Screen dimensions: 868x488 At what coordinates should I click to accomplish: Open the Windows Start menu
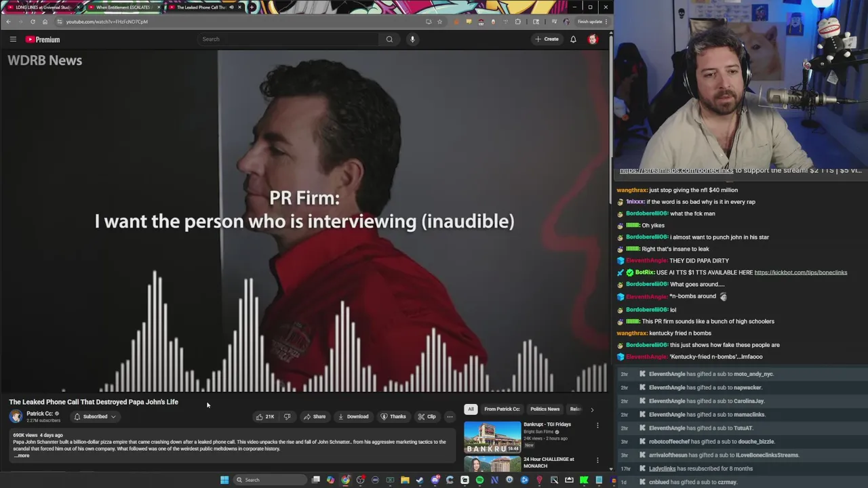[x=224, y=480]
